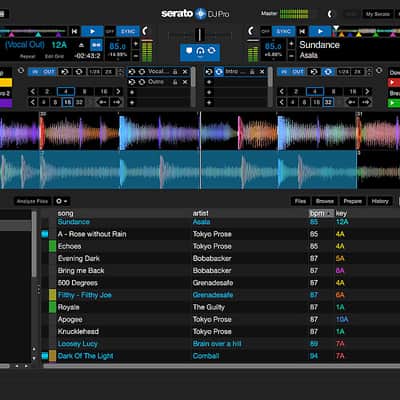
Task: Open My Serato panel
Action: tap(378, 14)
